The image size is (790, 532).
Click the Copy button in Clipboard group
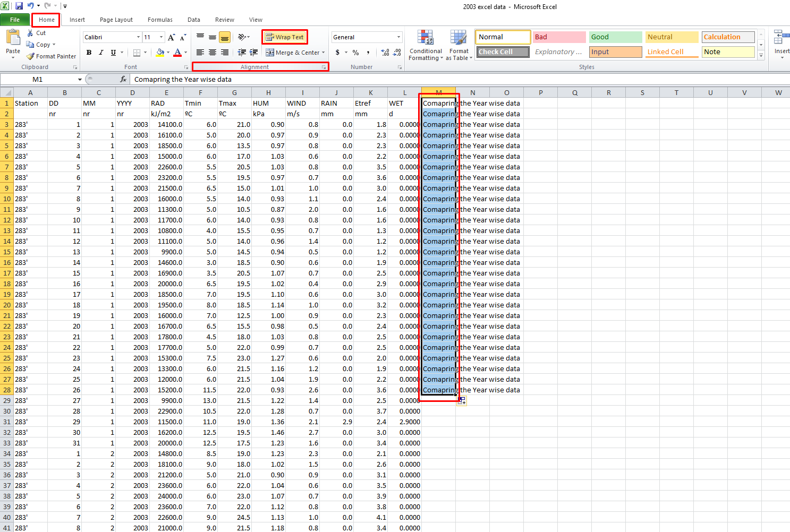[x=41, y=45]
